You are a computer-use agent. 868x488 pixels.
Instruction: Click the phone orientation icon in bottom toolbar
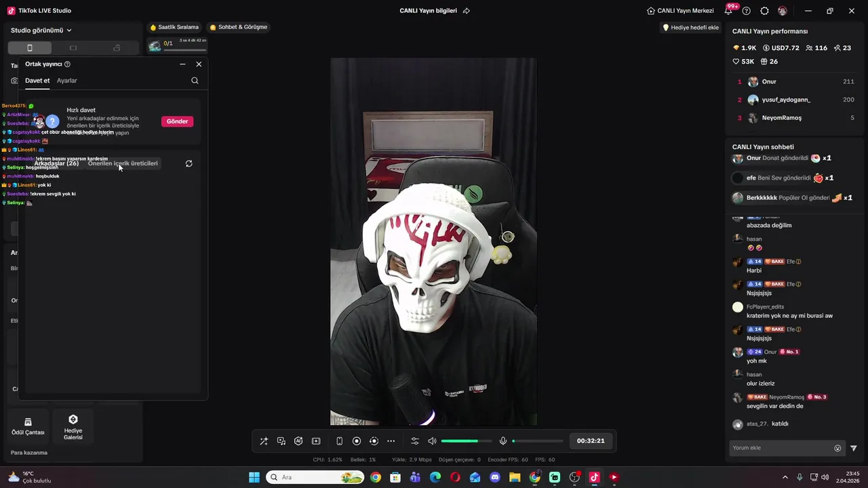coord(340,441)
